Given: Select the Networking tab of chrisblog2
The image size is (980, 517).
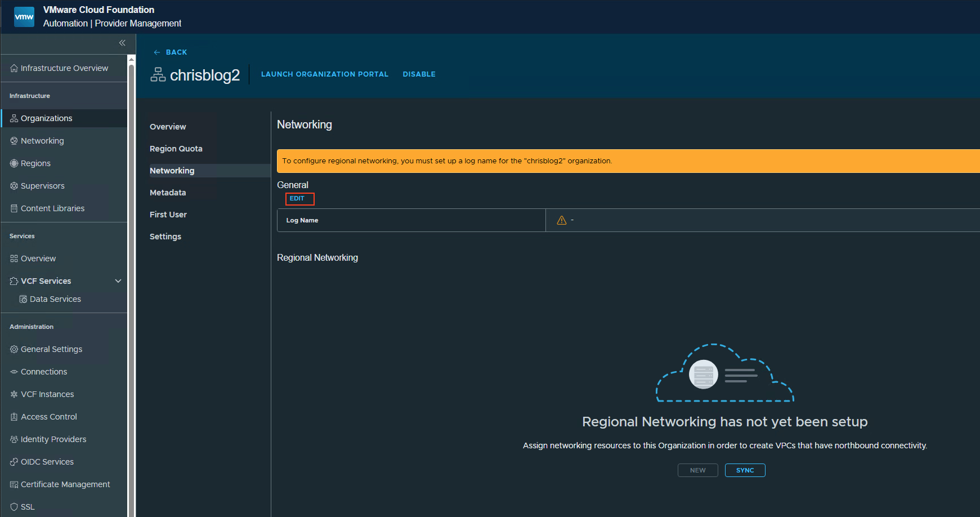Looking at the screenshot, I should [x=209, y=171].
